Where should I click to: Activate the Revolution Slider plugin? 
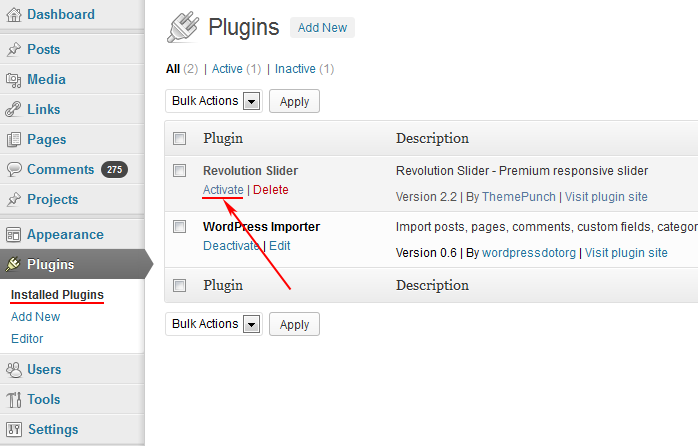coord(223,190)
